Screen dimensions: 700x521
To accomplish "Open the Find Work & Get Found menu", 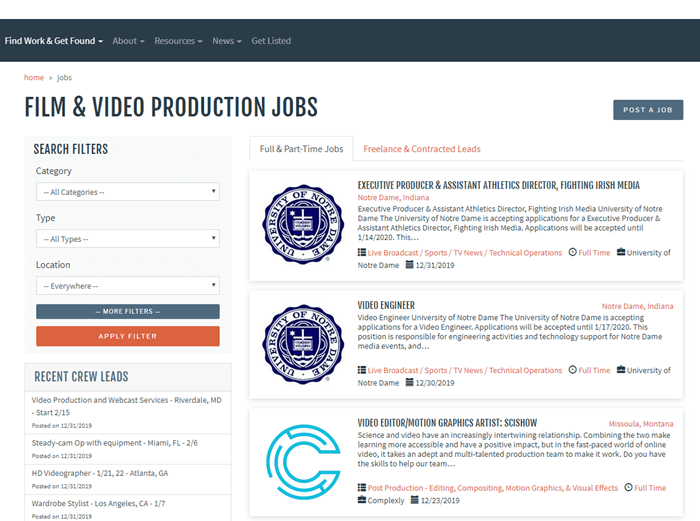I will [x=52, y=41].
